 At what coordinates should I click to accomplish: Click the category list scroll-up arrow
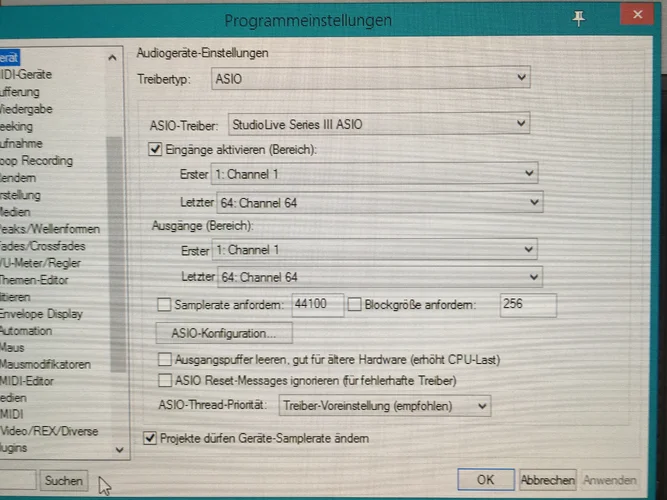(x=112, y=57)
